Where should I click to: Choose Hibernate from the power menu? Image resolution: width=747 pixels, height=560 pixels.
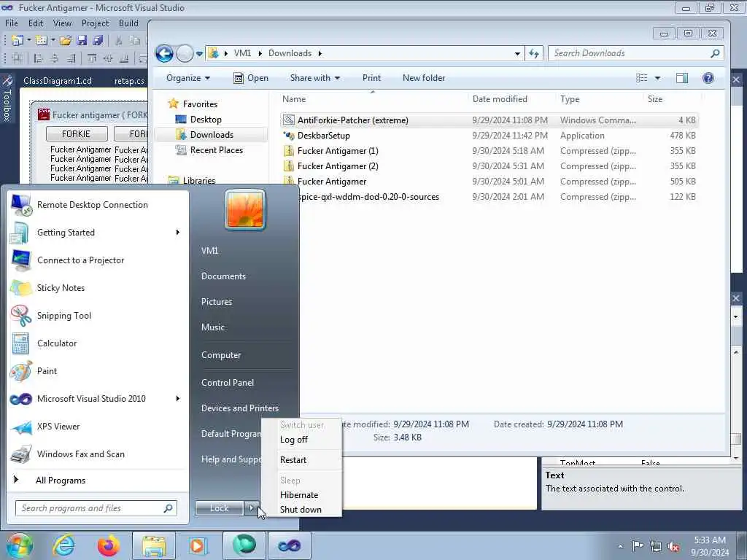pyautogui.click(x=298, y=495)
